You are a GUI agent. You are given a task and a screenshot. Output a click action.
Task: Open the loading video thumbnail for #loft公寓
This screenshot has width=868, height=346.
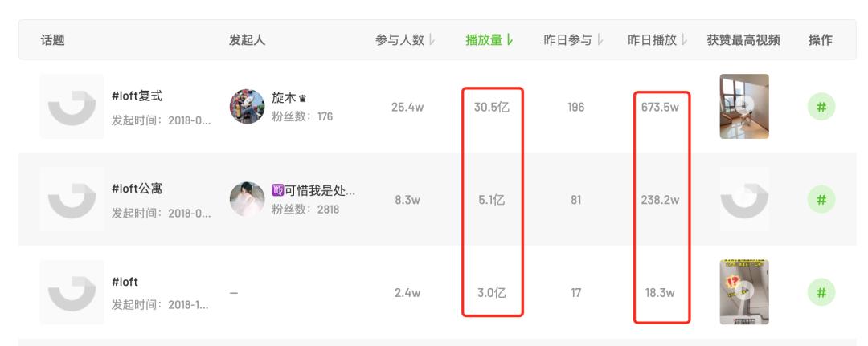744,200
